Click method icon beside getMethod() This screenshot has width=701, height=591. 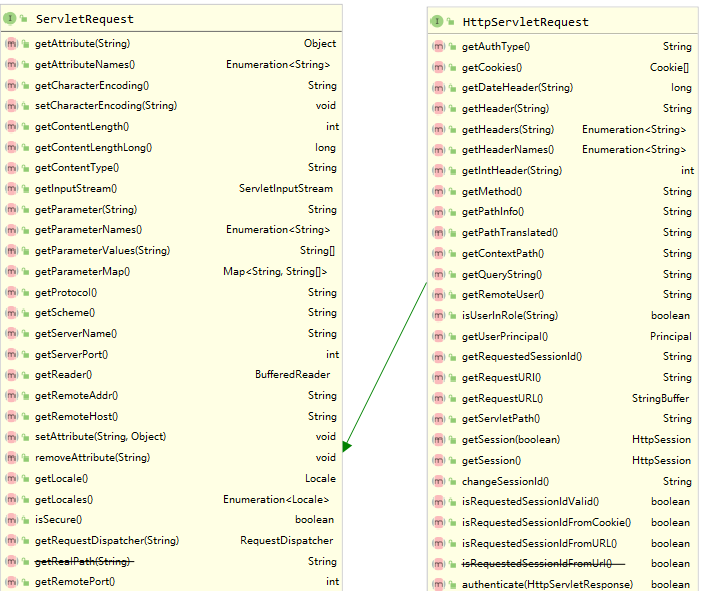tap(439, 191)
